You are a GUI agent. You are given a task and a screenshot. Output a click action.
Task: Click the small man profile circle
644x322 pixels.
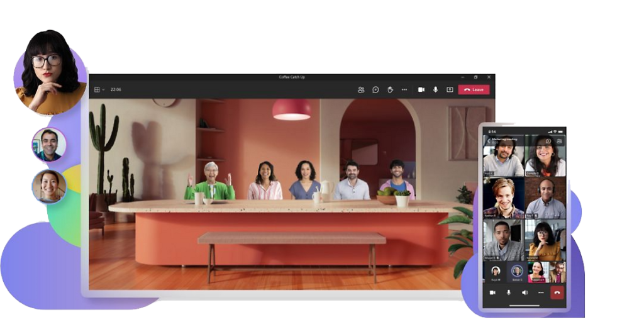49,144
